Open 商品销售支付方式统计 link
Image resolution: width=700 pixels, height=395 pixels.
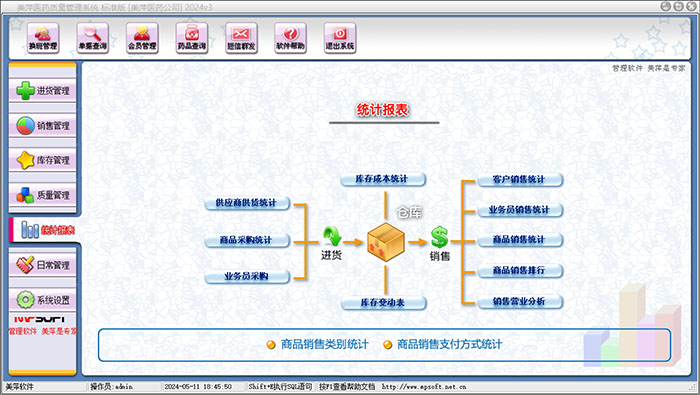(450, 345)
